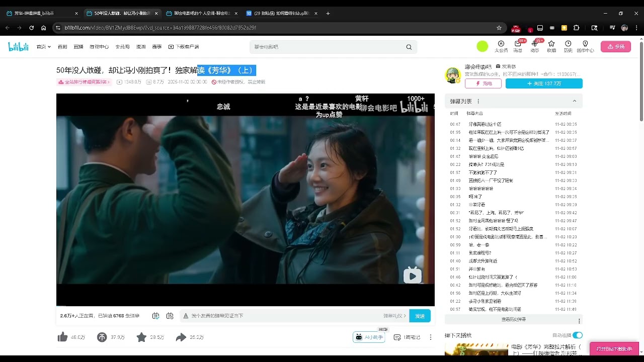Open the AI小助手 button

(369, 337)
